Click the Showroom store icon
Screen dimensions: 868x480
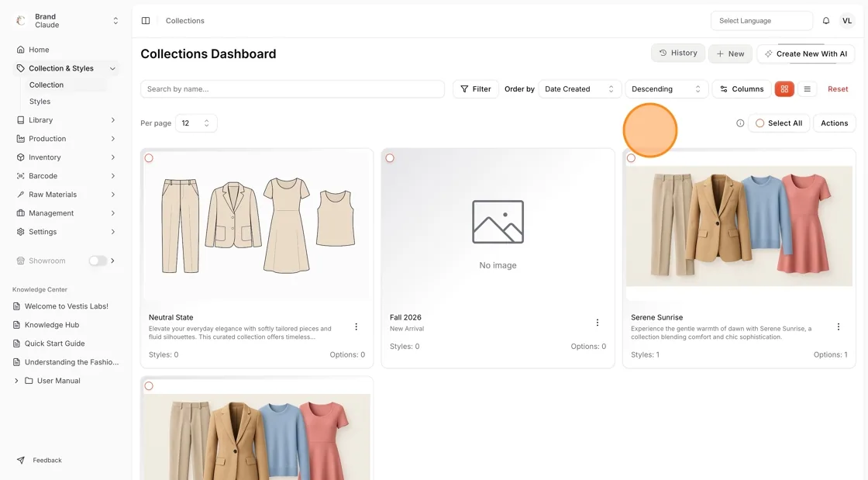point(20,261)
